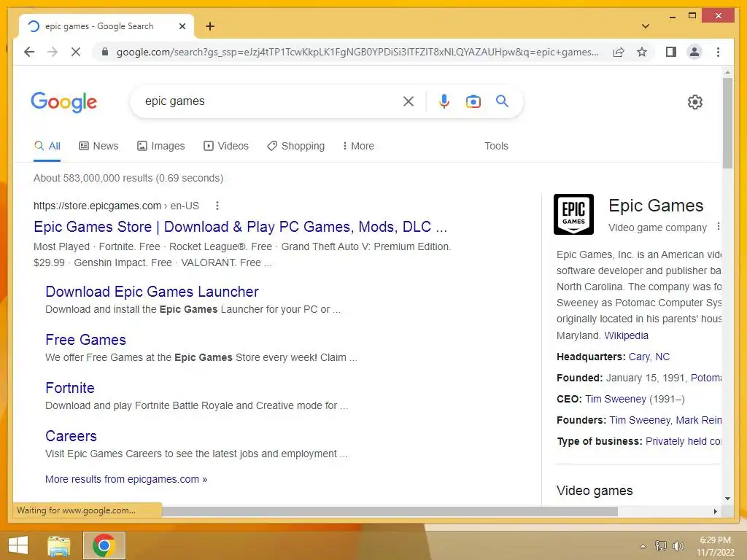Close the epic games Google Search tab
Screen dimensions: 747x560
point(182,26)
